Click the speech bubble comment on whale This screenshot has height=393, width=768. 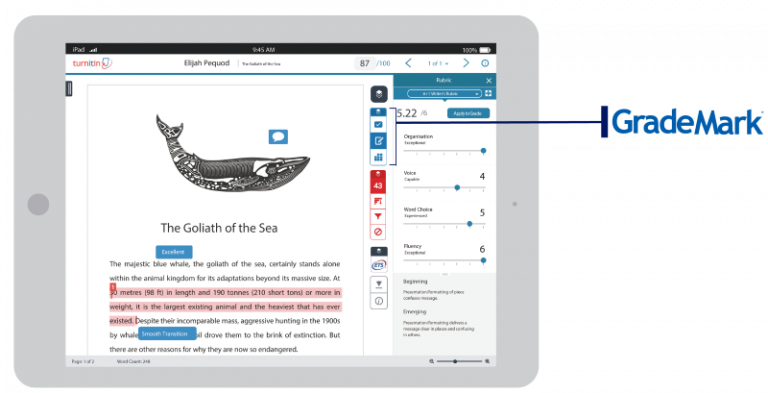tap(278, 137)
